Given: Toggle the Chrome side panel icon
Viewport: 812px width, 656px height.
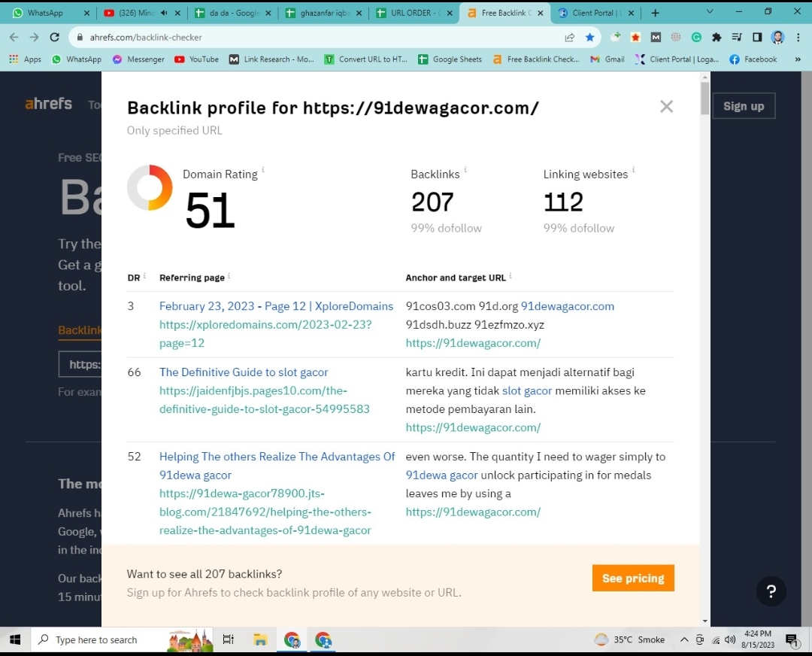Looking at the screenshot, I should tap(757, 37).
